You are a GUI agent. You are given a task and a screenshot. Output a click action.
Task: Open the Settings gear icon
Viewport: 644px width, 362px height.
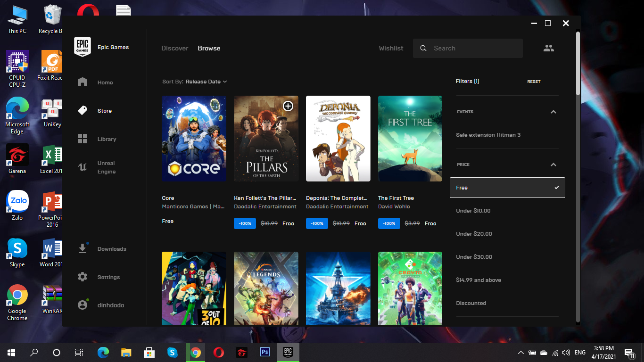click(83, 277)
